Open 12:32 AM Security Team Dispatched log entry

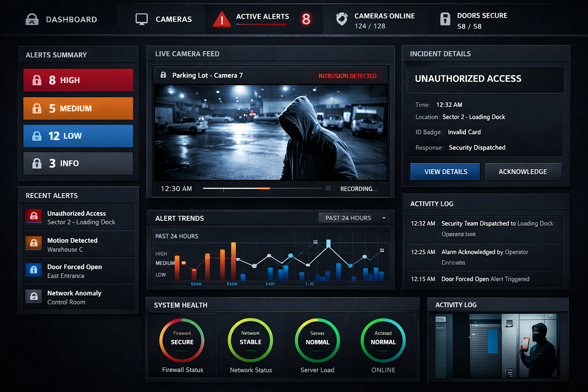[x=485, y=229]
